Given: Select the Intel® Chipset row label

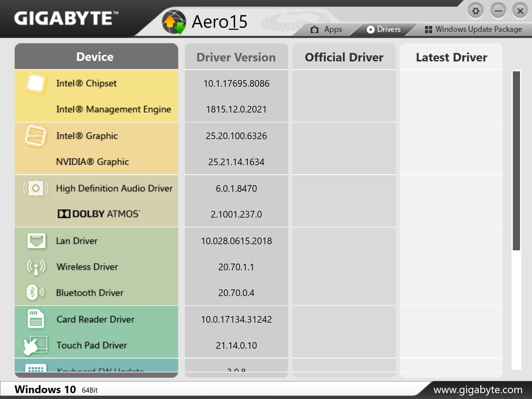Looking at the screenshot, I should (86, 84).
